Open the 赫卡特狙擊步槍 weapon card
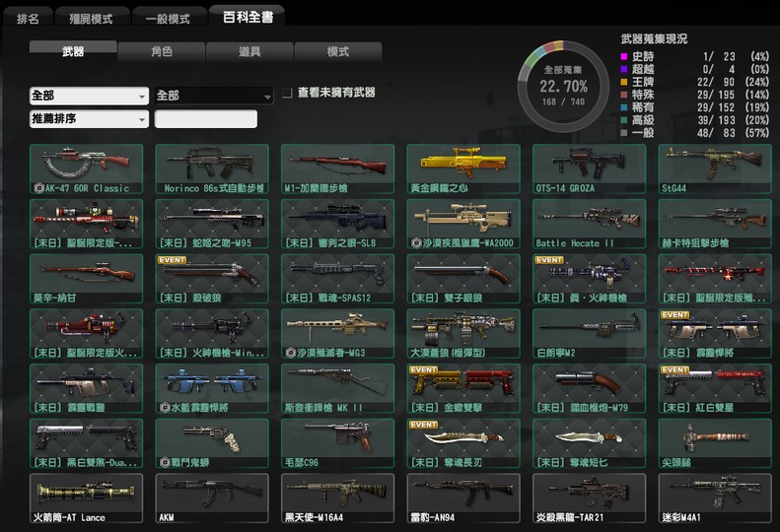This screenshot has height=532, width=780. 715,224
